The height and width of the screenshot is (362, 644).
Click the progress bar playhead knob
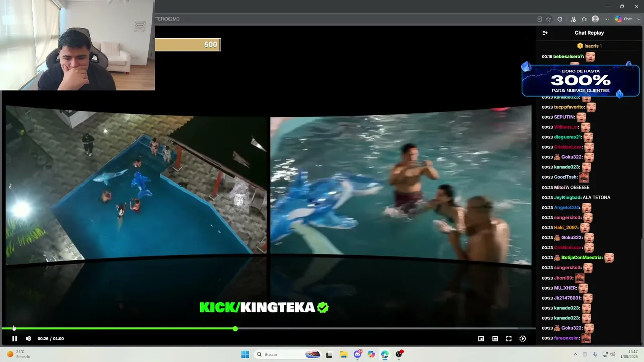coord(235,329)
